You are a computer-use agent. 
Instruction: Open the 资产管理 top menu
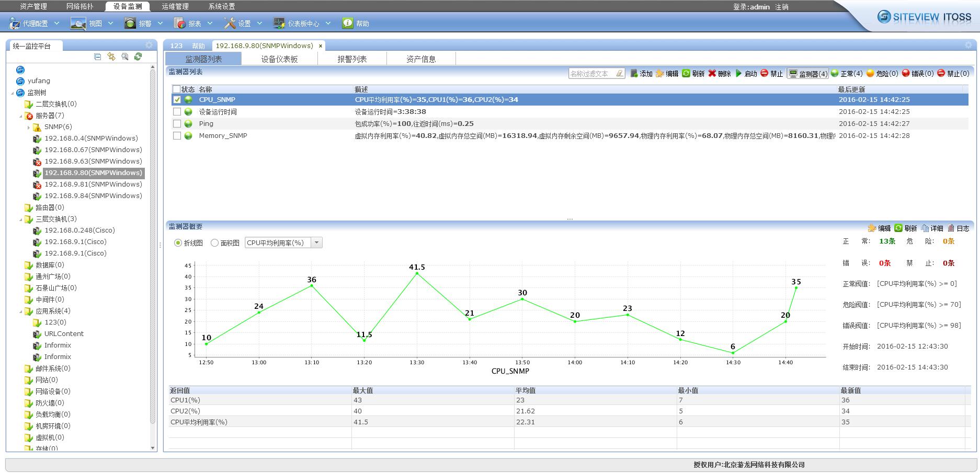33,7
